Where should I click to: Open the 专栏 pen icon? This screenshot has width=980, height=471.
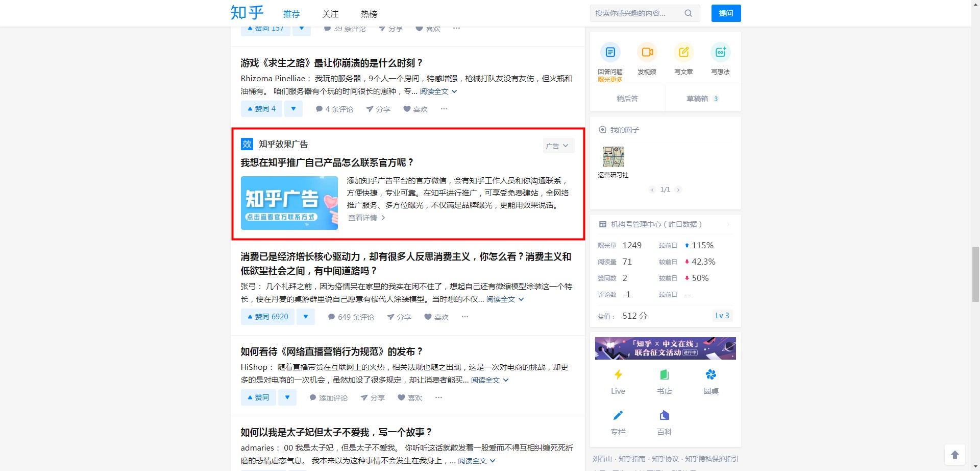618,415
